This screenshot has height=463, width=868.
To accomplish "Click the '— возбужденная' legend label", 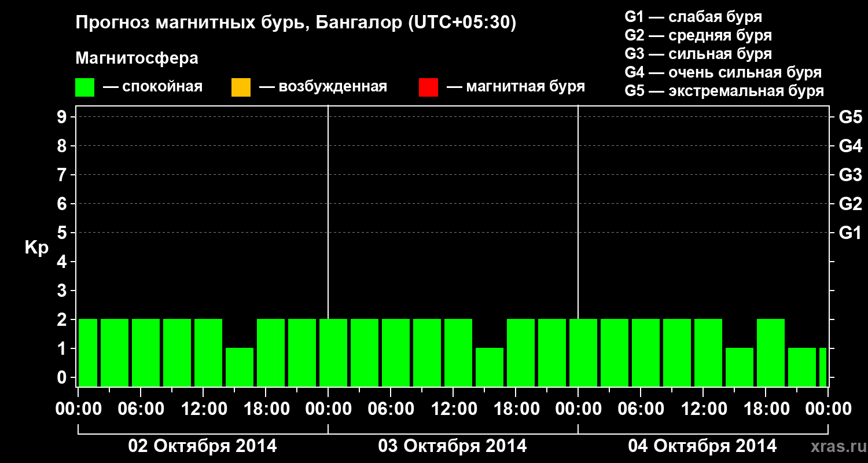I will click(323, 87).
